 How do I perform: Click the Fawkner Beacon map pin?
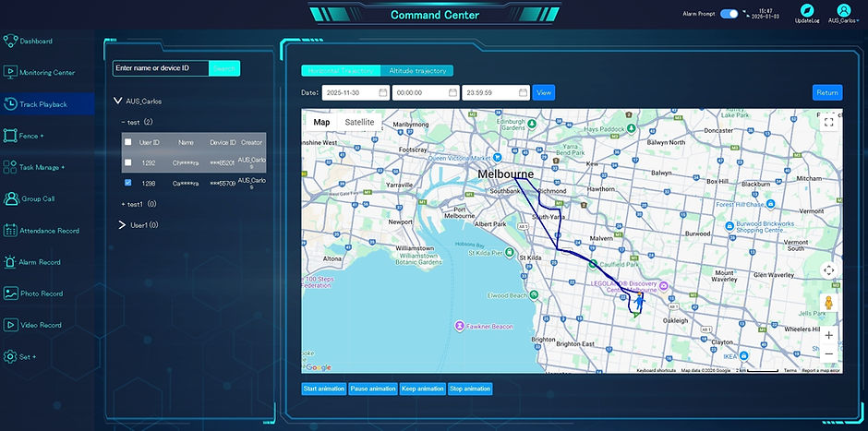click(x=459, y=325)
